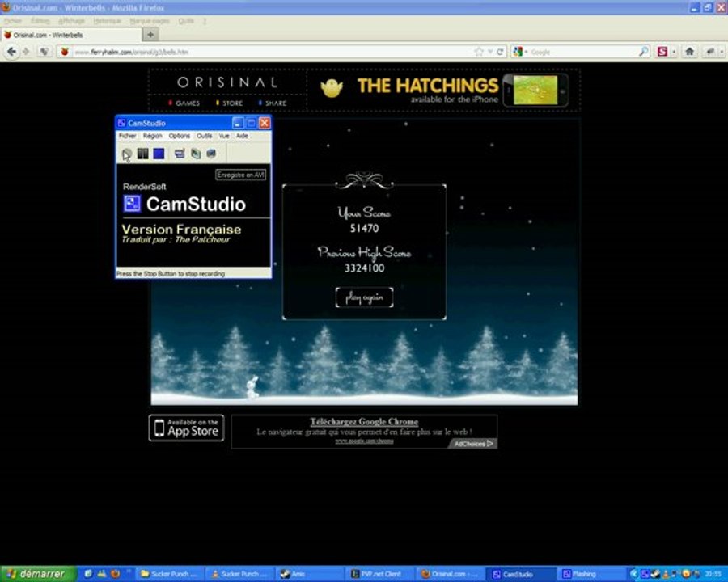Open the Fichier menu in CamStudio
This screenshot has height=582, width=728.
coord(127,136)
